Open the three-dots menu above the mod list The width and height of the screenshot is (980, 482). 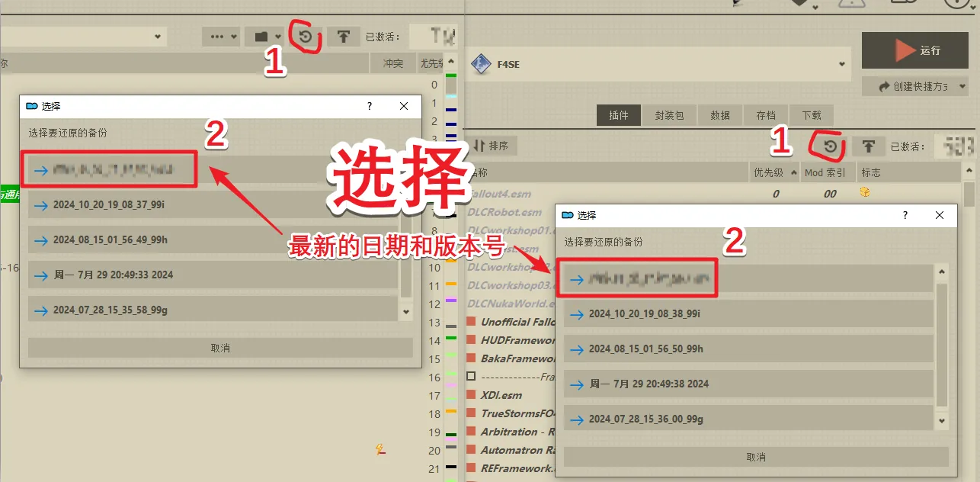223,36
